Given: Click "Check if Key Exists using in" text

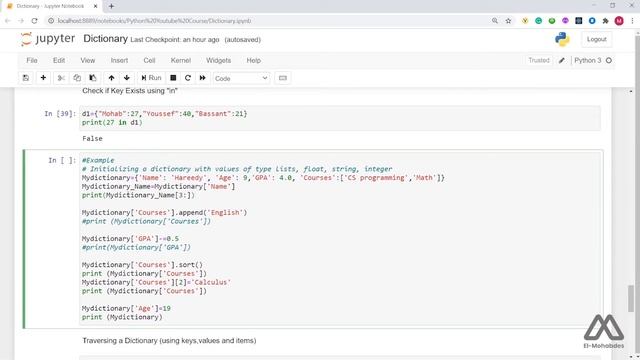Looking at the screenshot, I should (130, 91).
